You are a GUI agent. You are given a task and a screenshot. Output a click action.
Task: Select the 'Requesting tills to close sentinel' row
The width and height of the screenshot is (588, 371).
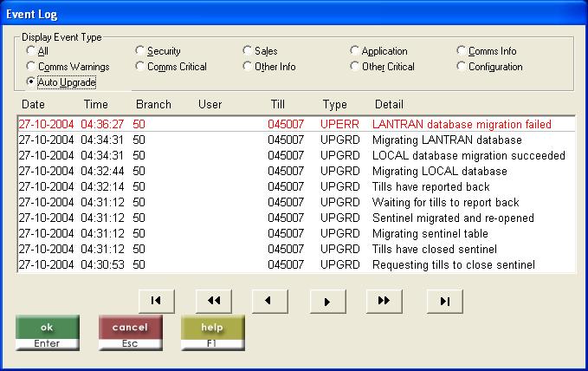pyautogui.click(x=296, y=264)
